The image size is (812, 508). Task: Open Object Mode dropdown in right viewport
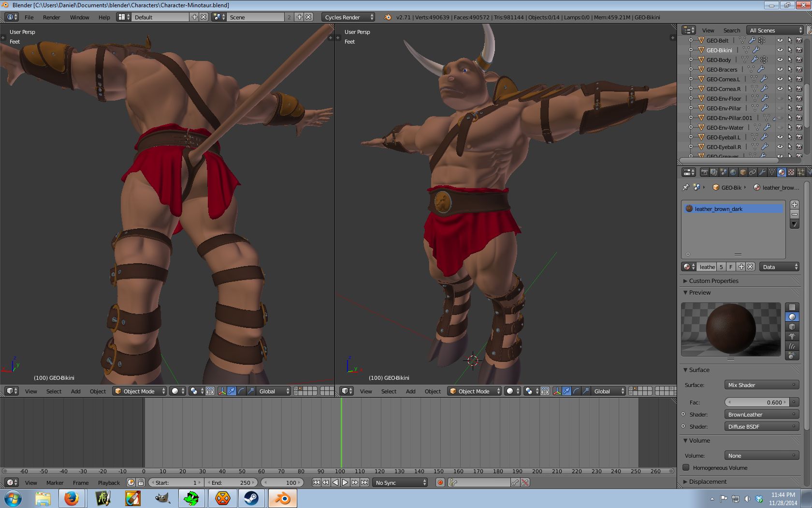coord(475,391)
